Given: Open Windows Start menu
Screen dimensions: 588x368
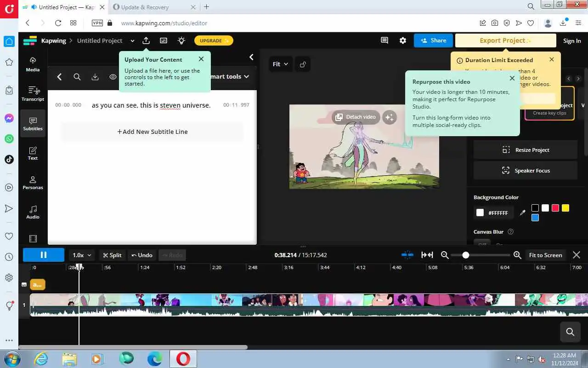Looking at the screenshot, I should click(x=11, y=358).
